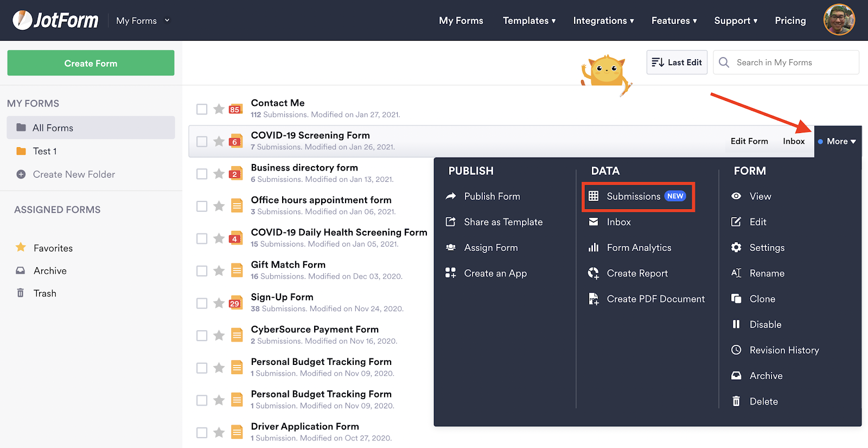Collapse the More dropdown menu
The height and width of the screenshot is (448, 868).
tap(838, 141)
